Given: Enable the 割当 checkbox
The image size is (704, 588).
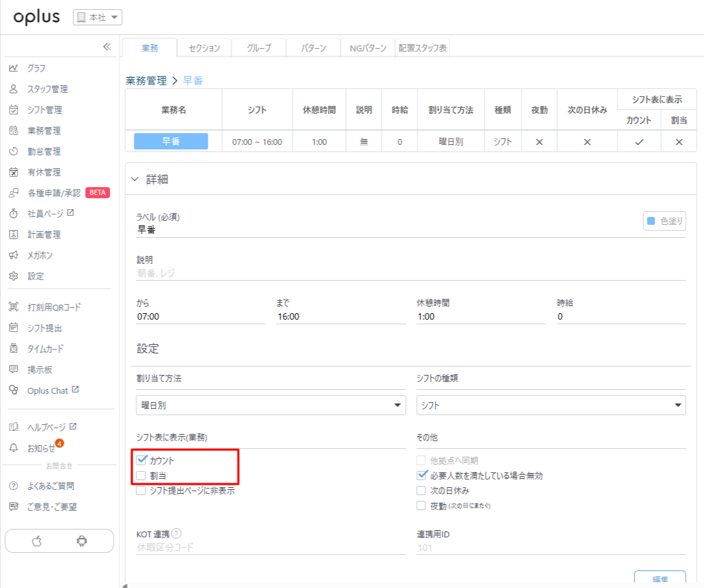Looking at the screenshot, I should (141, 476).
